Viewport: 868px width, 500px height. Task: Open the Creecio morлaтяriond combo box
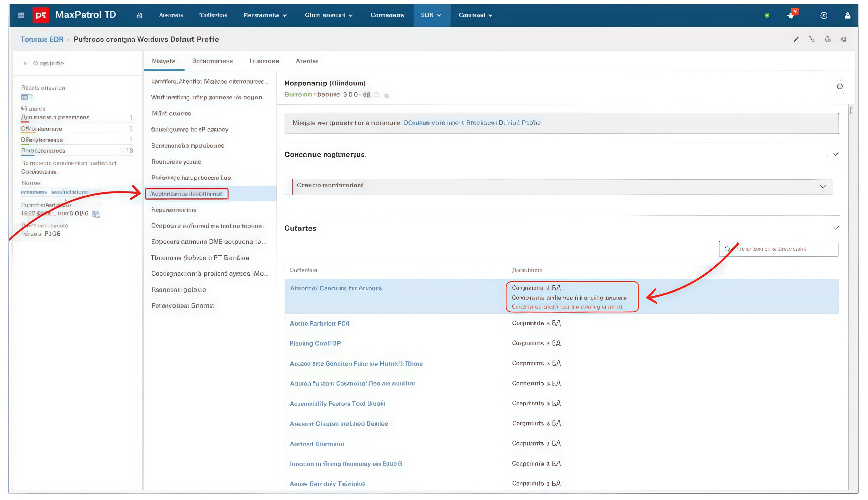[x=562, y=187]
